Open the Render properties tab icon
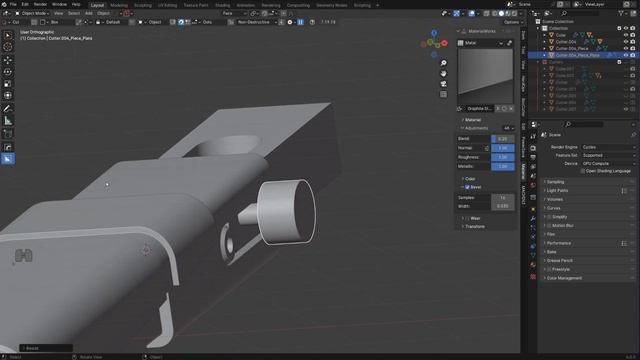 coord(533,148)
